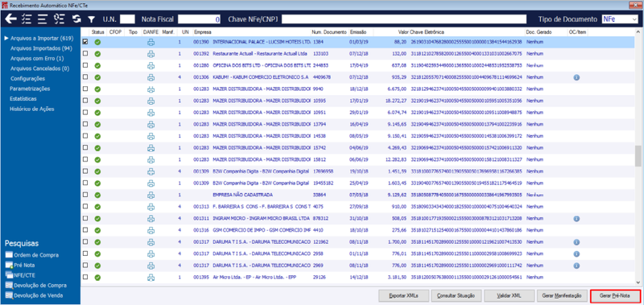The width and height of the screenshot is (644, 305).
Task: Open DANFE printer icon for EMPRESA NÃO CADASTRADA row
Action: click(151, 195)
